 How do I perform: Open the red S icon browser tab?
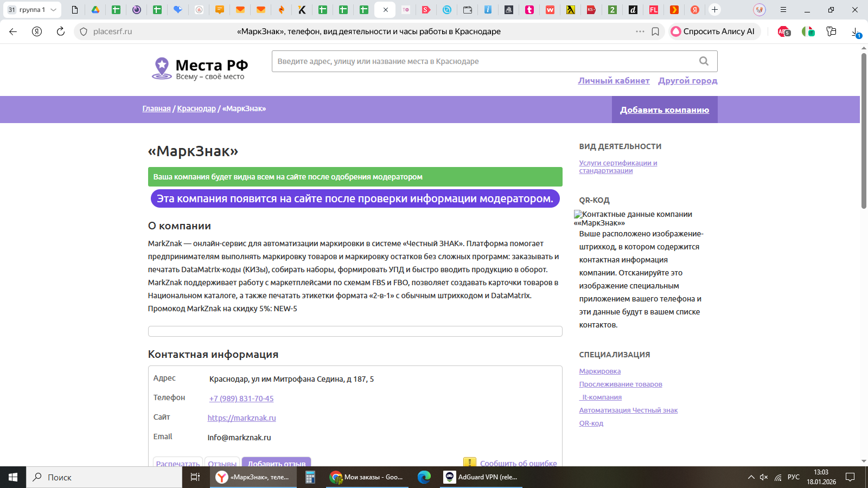426,10
